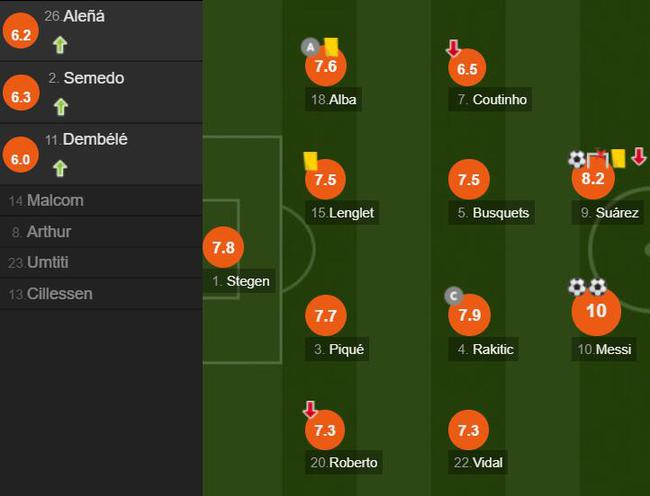650x496 pixels.
Task: Click the assist badge on Alba's rating
Action: point(310,47)
